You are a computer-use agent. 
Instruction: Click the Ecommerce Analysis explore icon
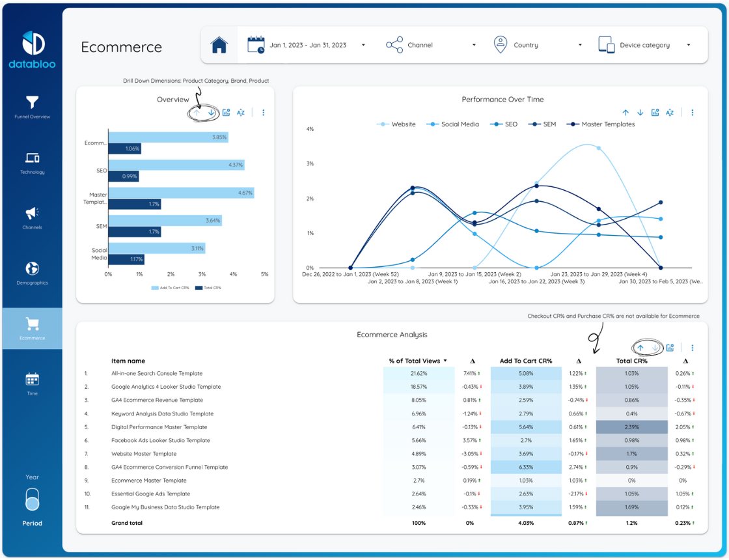coord(670,348)
